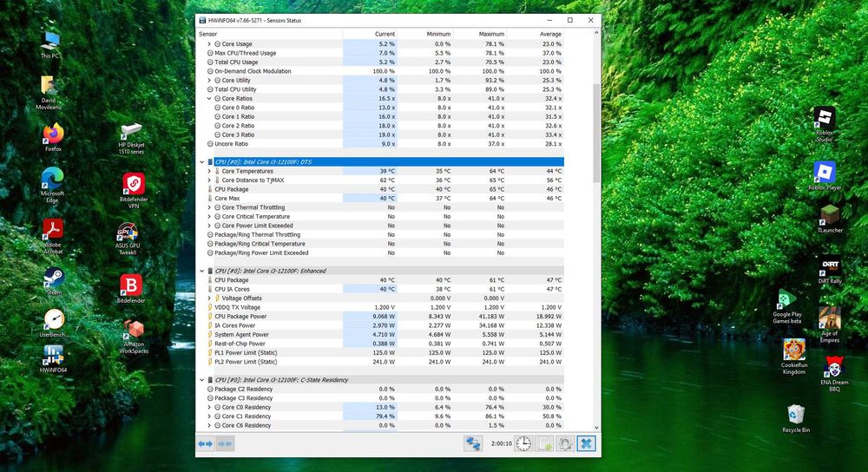Open CookieRun Kingdom desktop icon
The width and height of the screenshot is (868, 472).
click(x=794, y=357)
